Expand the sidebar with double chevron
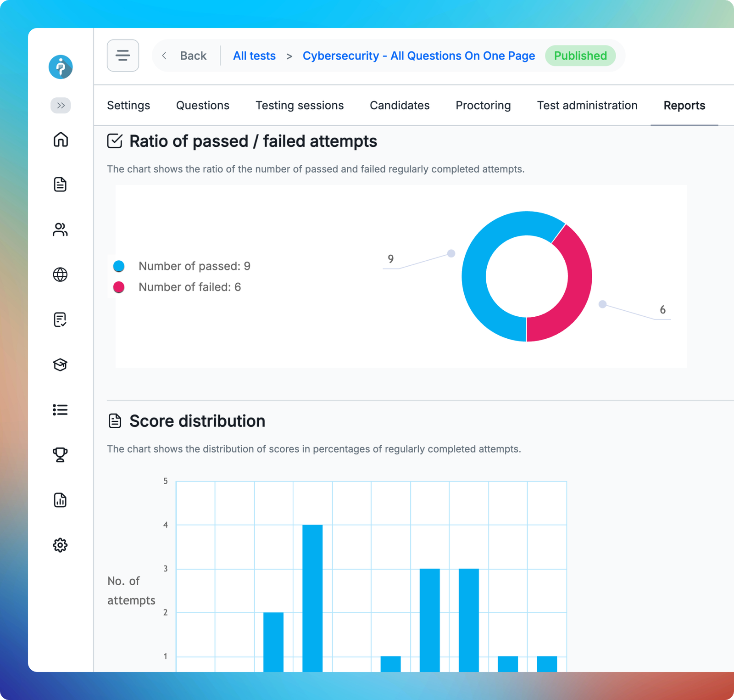 tap(61, 106)
